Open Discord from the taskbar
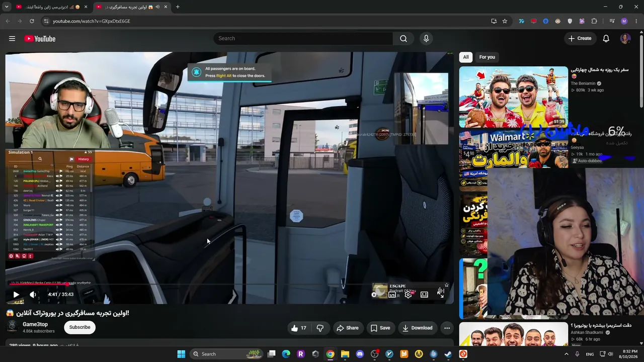The image size is (644, 362). (360, 354)
